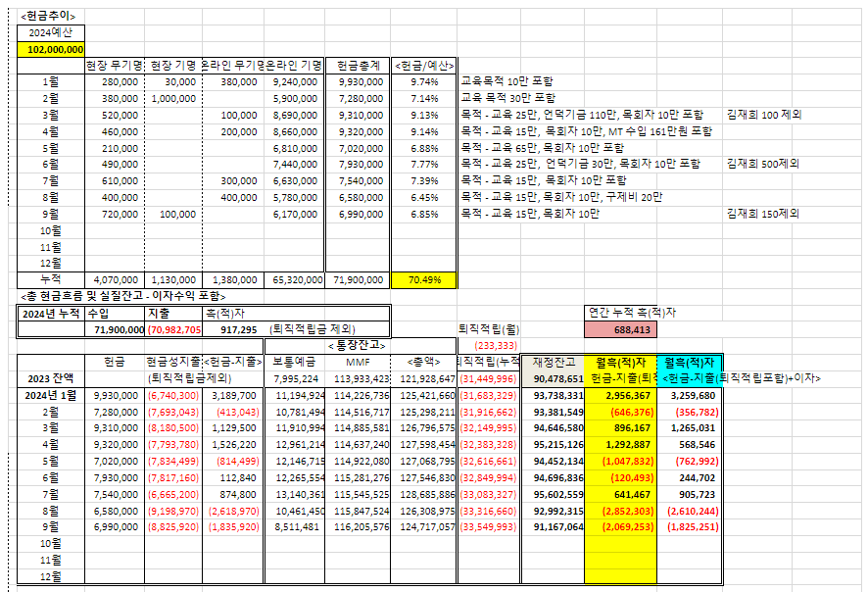868x592 pixels.
Task: Click the yellow 70.49% cumulative cell
Action: pyautogui.click(x=424, y=280)
